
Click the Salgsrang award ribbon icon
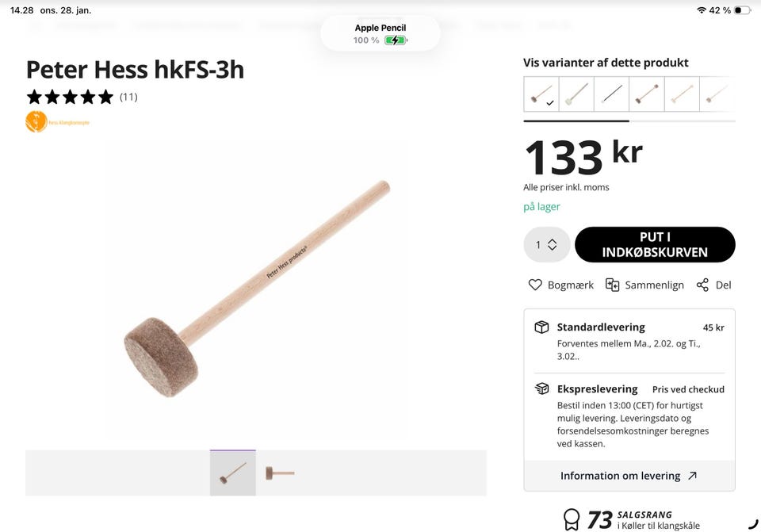(572, 519)
